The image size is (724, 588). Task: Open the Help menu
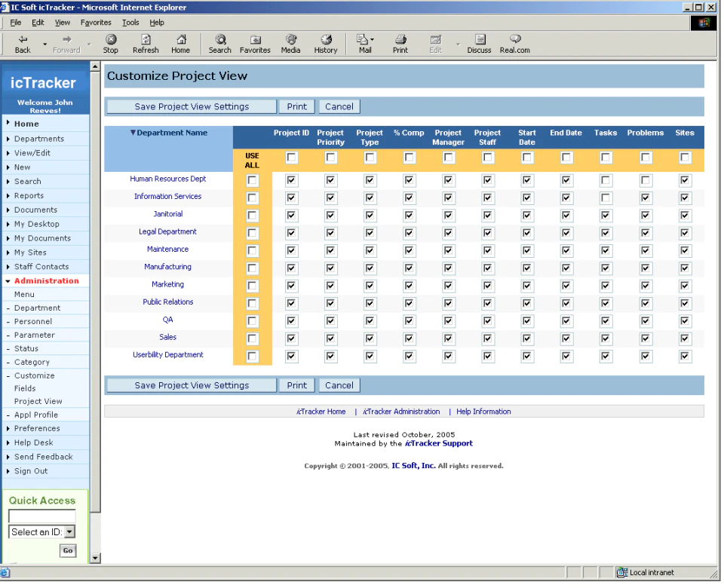[157, 23]
